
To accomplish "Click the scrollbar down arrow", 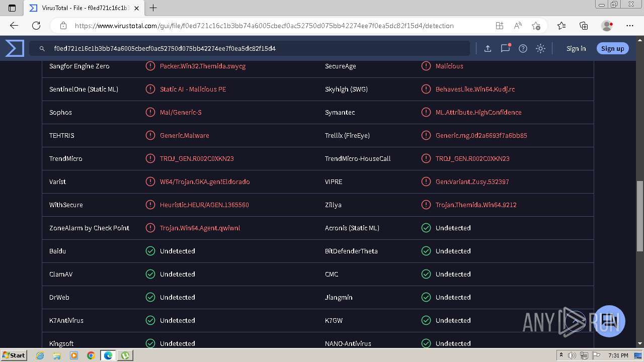I will [x=640, y=344].
